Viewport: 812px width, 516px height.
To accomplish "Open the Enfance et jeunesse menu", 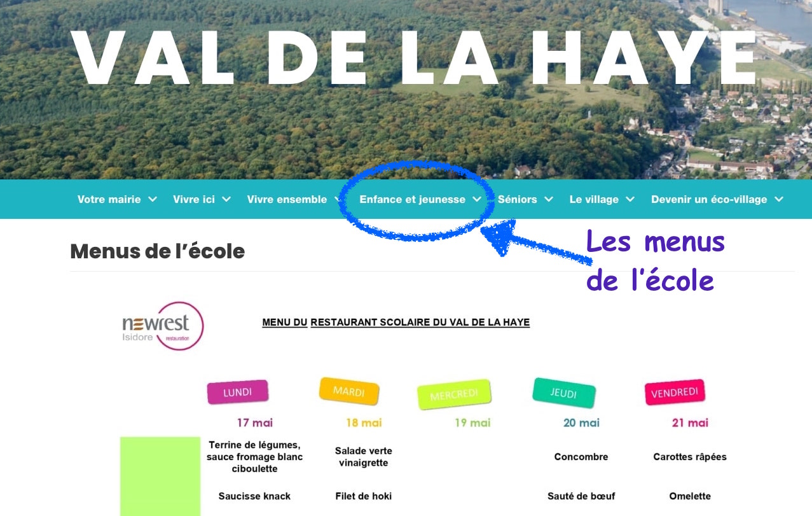I will pyautogui.click(x=412, y=199).
